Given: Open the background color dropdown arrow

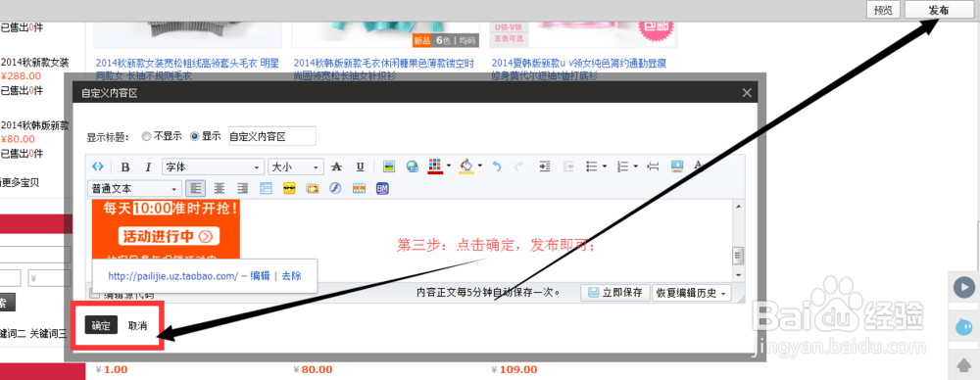Looking at the screenshot, I should 479,166.
